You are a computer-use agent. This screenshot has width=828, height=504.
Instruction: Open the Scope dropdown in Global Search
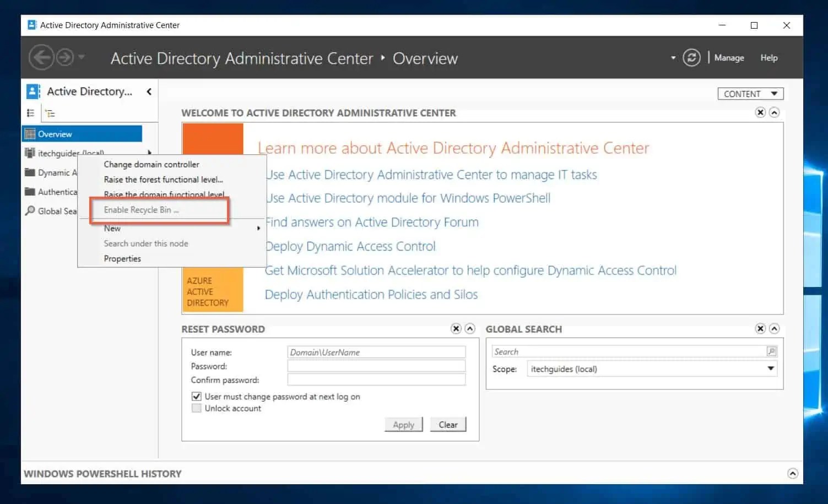tap(771, 368)
